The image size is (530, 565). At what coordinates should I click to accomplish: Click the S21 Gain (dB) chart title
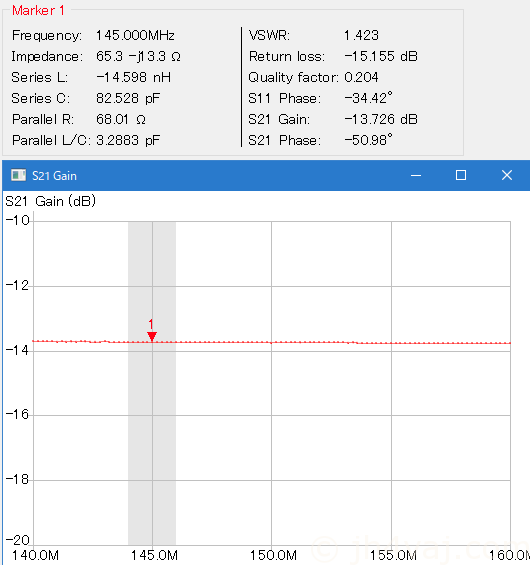coord(50,201)
